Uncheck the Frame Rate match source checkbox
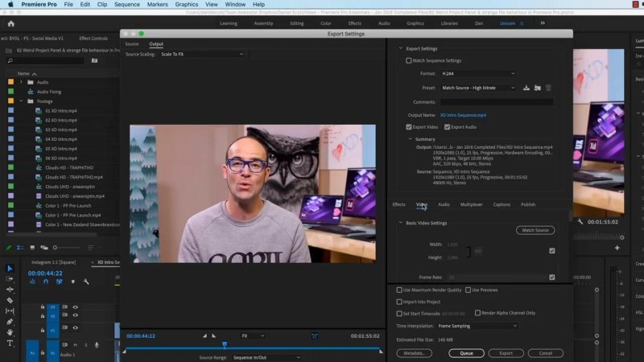The image size is (644, 362). 552,278
